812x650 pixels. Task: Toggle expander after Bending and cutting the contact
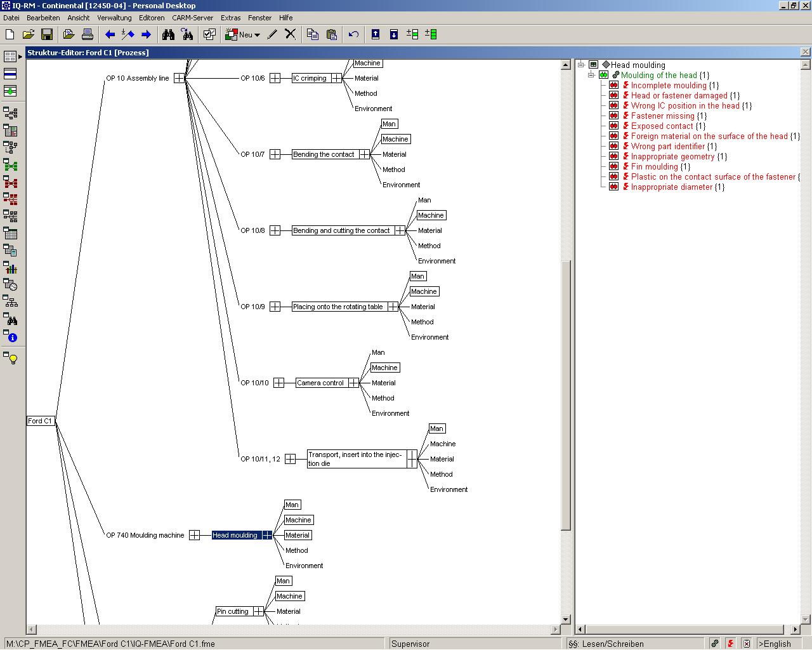tap(400, 230)
